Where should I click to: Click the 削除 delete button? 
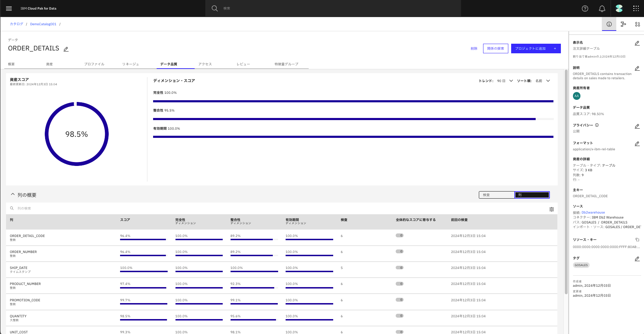pos(474,48)
